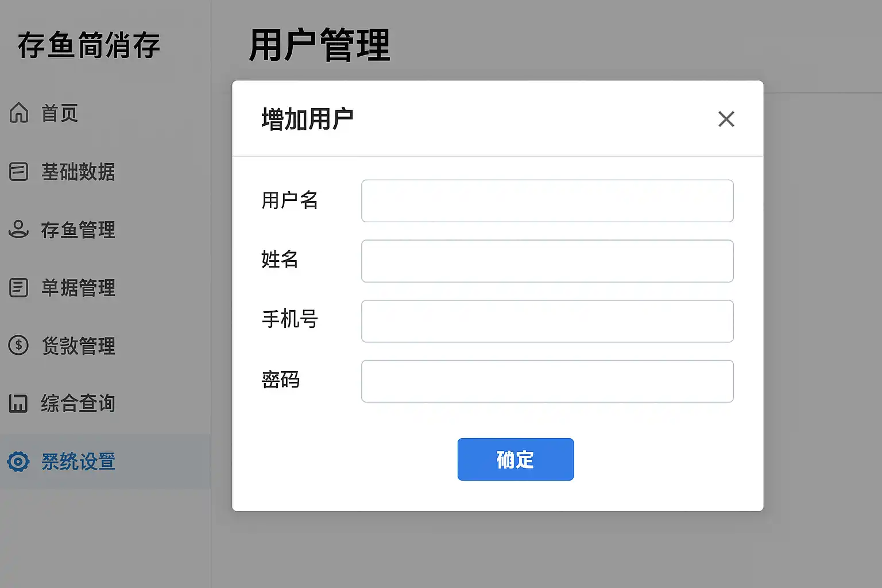Open the 存鱼管理 sidebar entry
The width and height of the screenshot is (882, 588).
click(78, 230)
